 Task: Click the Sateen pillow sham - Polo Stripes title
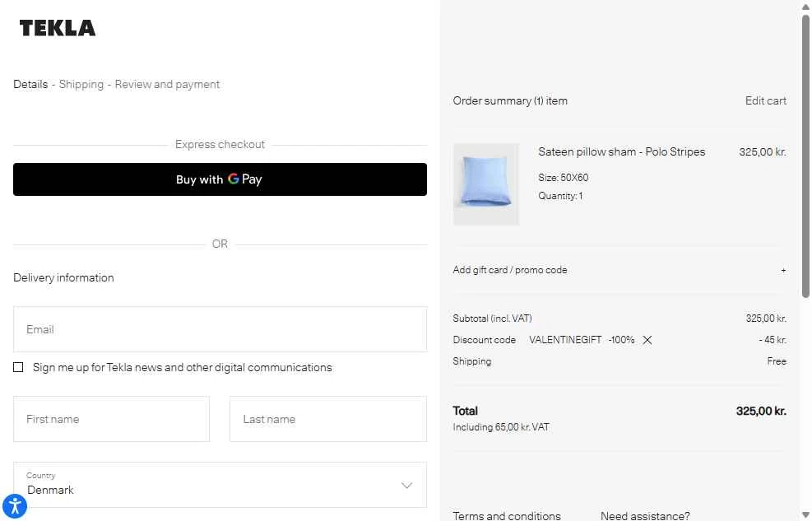pyautogui.click(x=621, y=151)
